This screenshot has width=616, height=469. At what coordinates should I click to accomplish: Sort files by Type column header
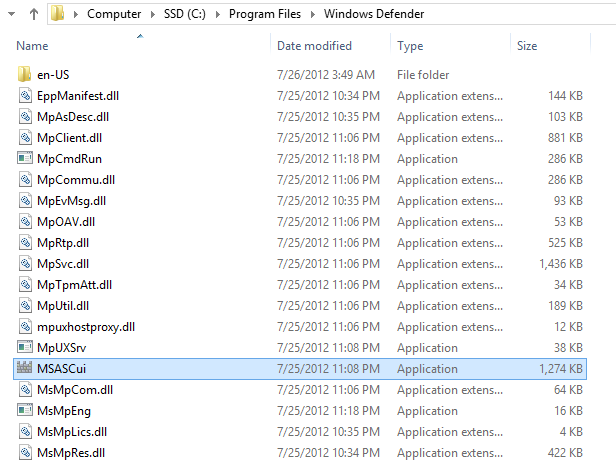point(410,46)
